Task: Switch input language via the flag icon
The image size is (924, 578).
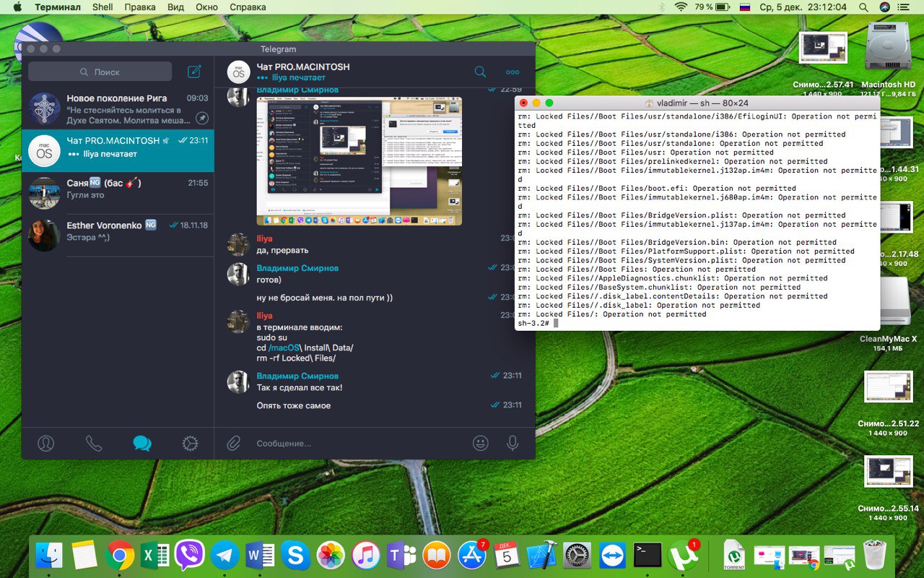Action: click(744, 7)
